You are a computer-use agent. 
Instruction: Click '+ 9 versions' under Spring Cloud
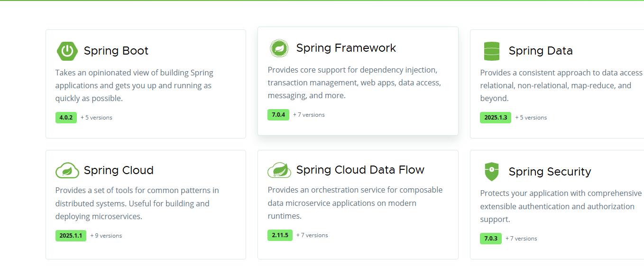click(106, 236)
